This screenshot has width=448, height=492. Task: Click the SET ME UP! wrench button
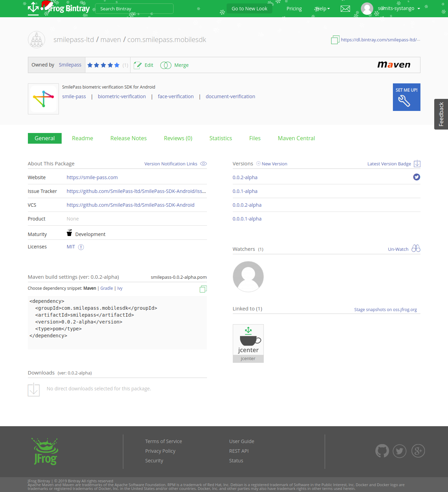[x=407, y=97]
